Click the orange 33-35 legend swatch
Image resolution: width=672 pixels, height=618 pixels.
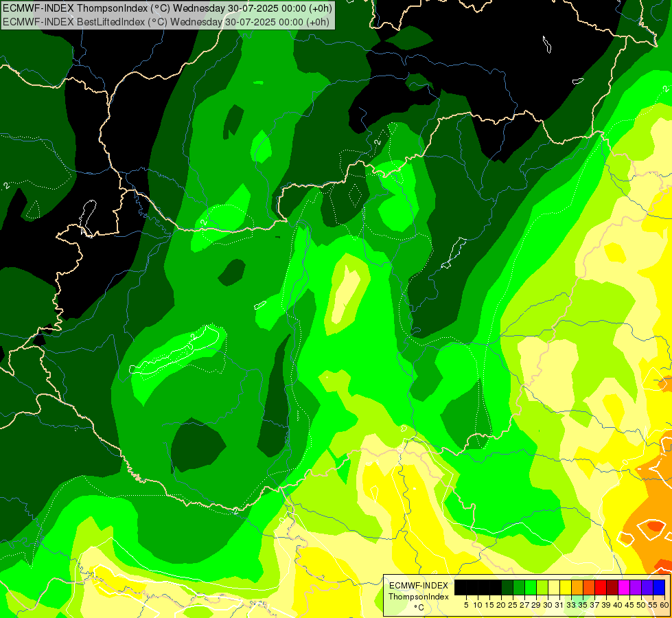pos(577,587)
